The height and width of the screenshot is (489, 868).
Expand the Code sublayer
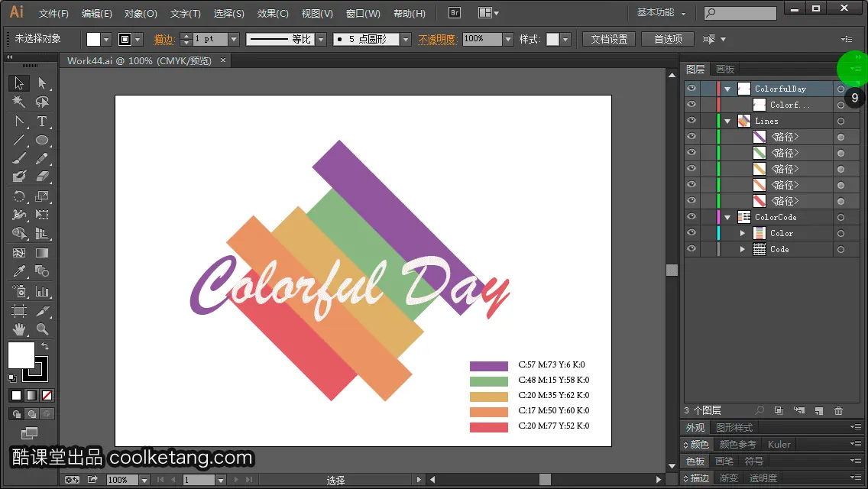click(x=743, y=249)
